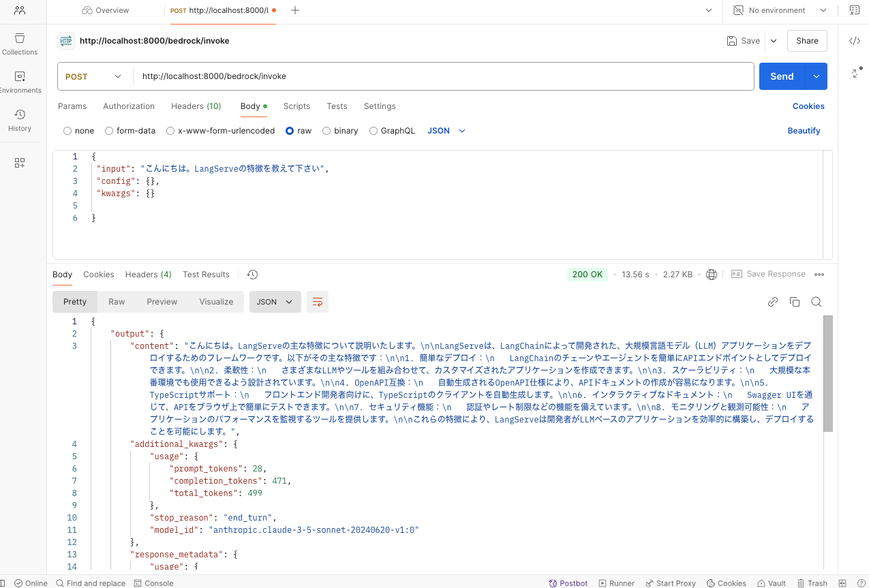Switch to the Authorization tab
Image resolution: width=869 pixels, height=588 pixels.
(129, 106)
